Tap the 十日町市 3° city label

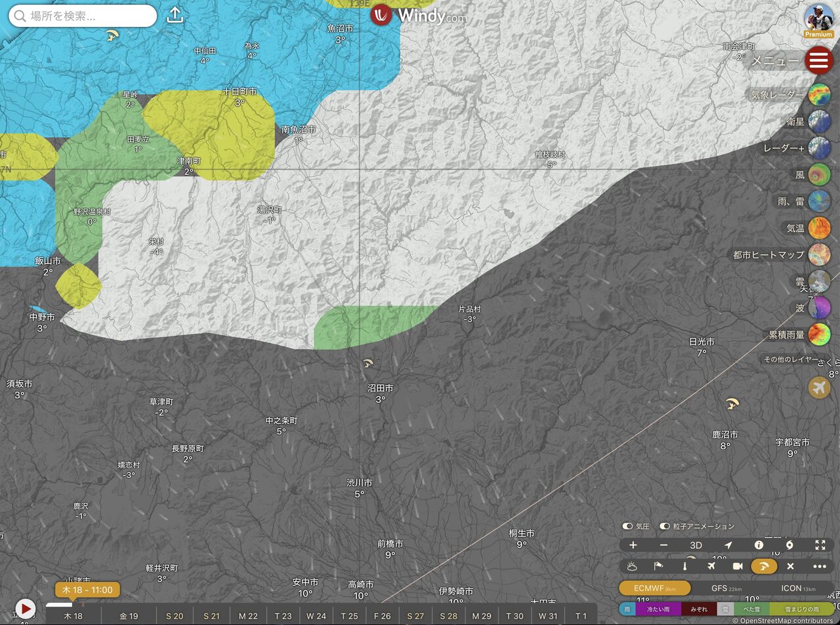point(240,97)
